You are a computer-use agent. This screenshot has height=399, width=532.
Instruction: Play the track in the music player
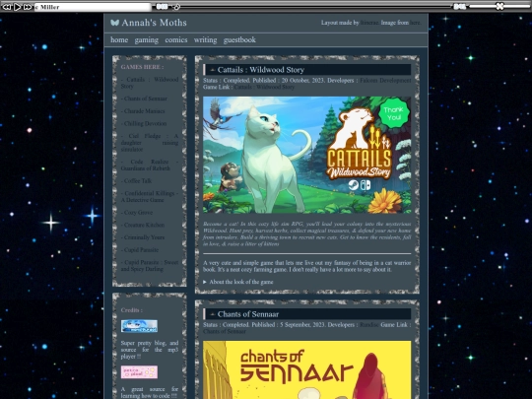coord(18,7)
